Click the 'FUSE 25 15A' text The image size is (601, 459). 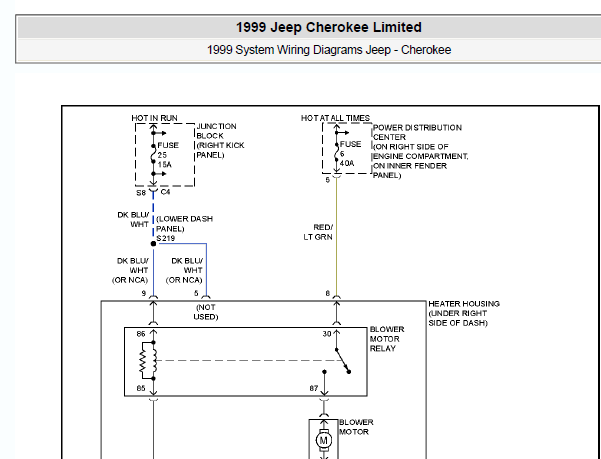168,155
